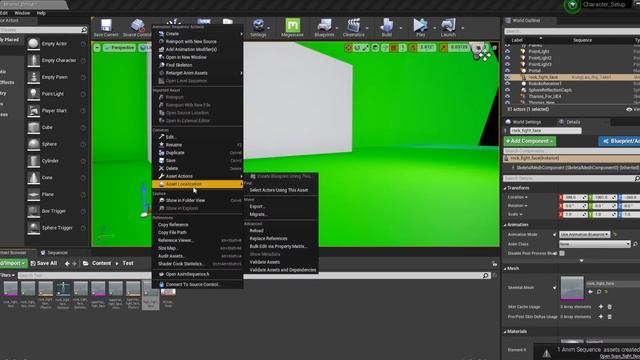Open the Blueprints toolbar icon

tap(324, 25)
